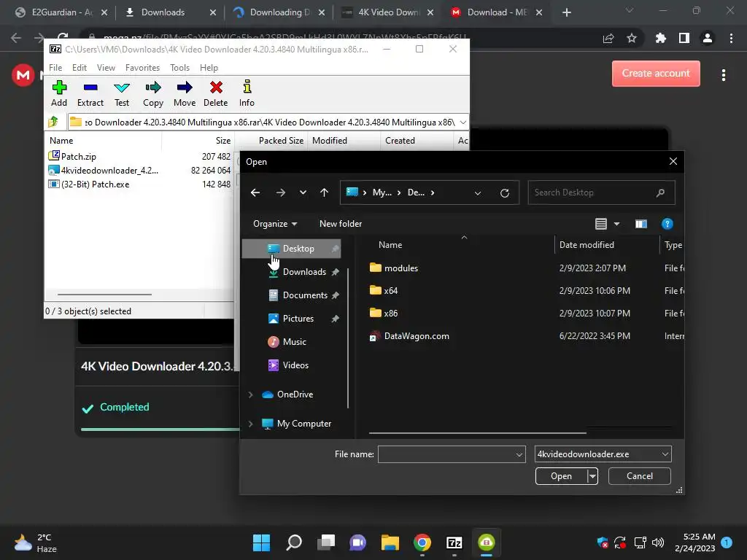
Task: Click the Open button split arrow
Action: click(592, 476)
